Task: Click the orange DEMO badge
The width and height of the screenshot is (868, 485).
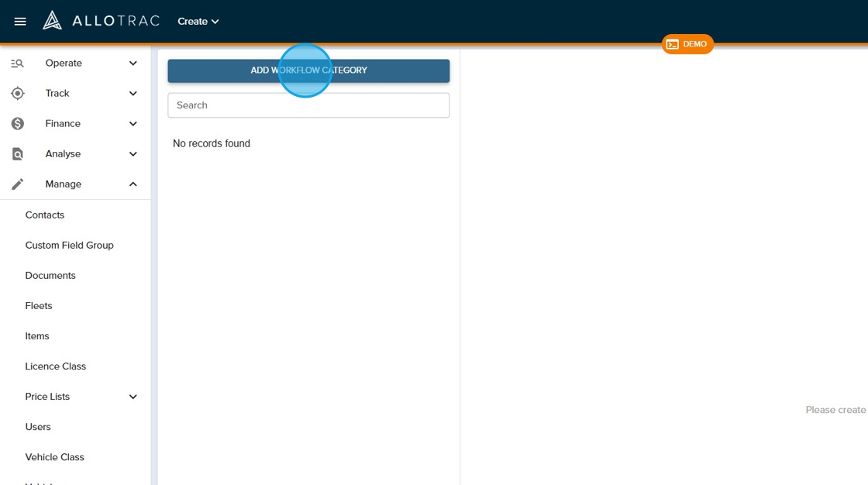Action: pos(687,44)
